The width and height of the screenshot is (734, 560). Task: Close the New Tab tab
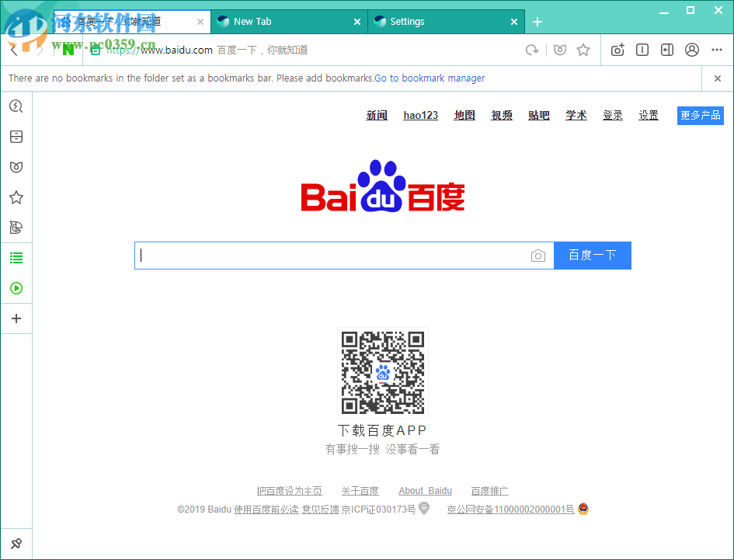[x=357, y=22]
